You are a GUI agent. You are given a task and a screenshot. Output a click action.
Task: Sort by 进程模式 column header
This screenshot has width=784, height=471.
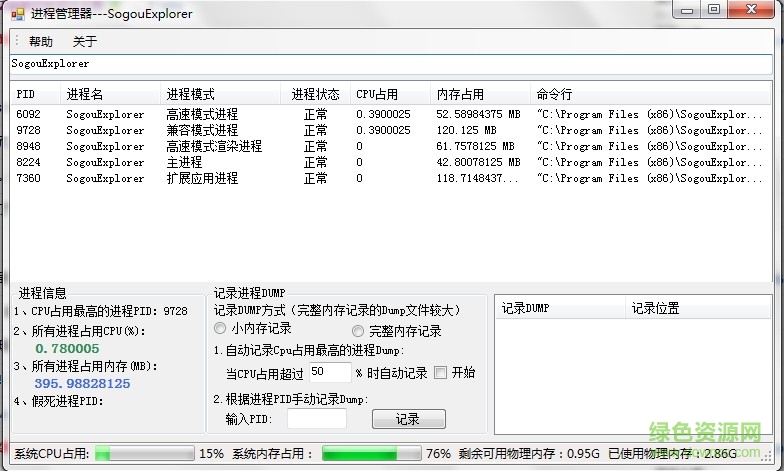(220, 94)
